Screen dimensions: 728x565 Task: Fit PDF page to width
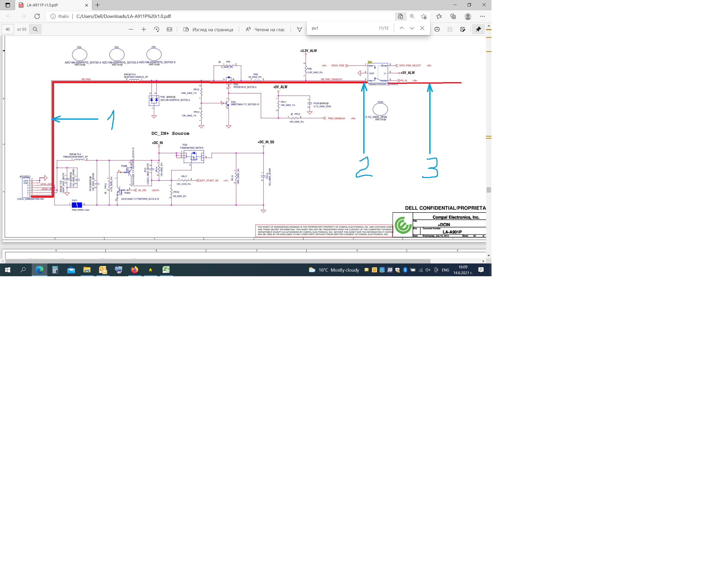coord(169,29)
